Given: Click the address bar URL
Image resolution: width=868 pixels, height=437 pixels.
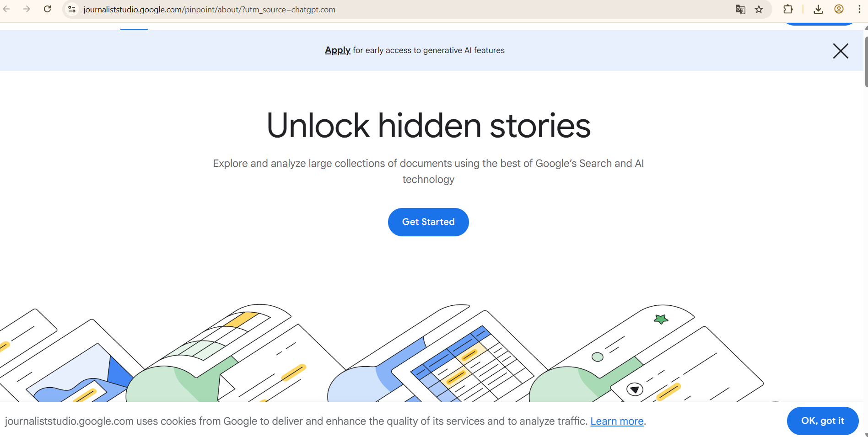Looking at the screenshot, I should pyautogui.click(x=209, y=10).
